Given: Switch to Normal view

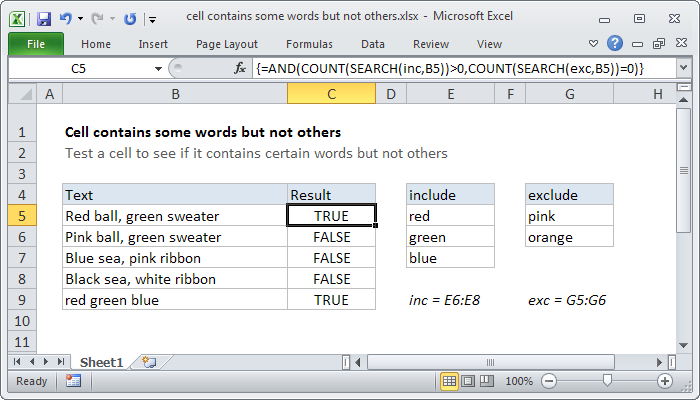Looking at the screenshot, I should [x=450, y=381].
